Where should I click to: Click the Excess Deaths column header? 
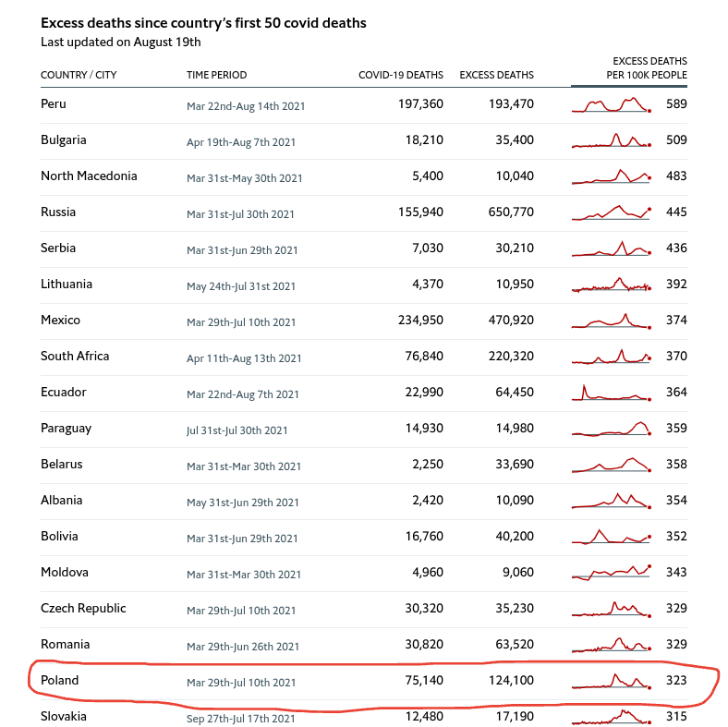(496, 75)
